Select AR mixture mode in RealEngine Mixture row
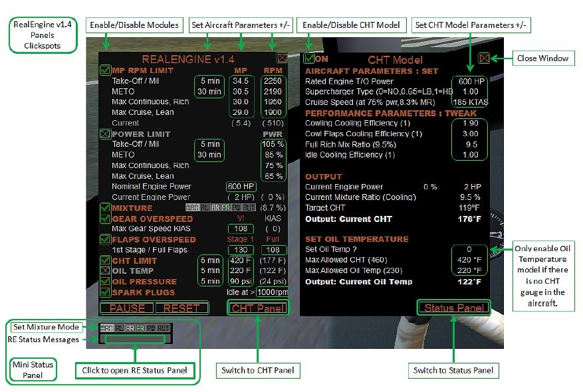 pyautogui.click(x=215, y=208)
